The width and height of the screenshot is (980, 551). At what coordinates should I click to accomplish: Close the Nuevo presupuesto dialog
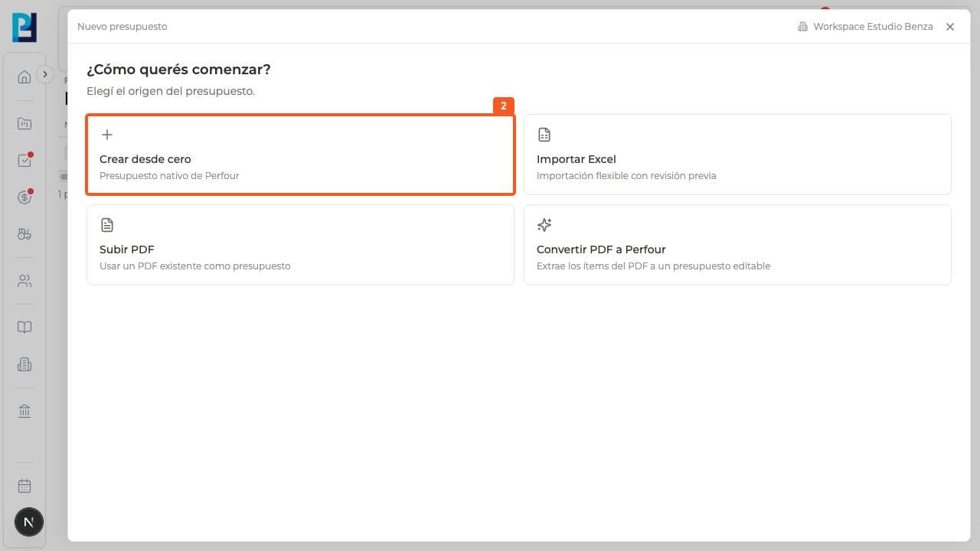tap(950, 27)
